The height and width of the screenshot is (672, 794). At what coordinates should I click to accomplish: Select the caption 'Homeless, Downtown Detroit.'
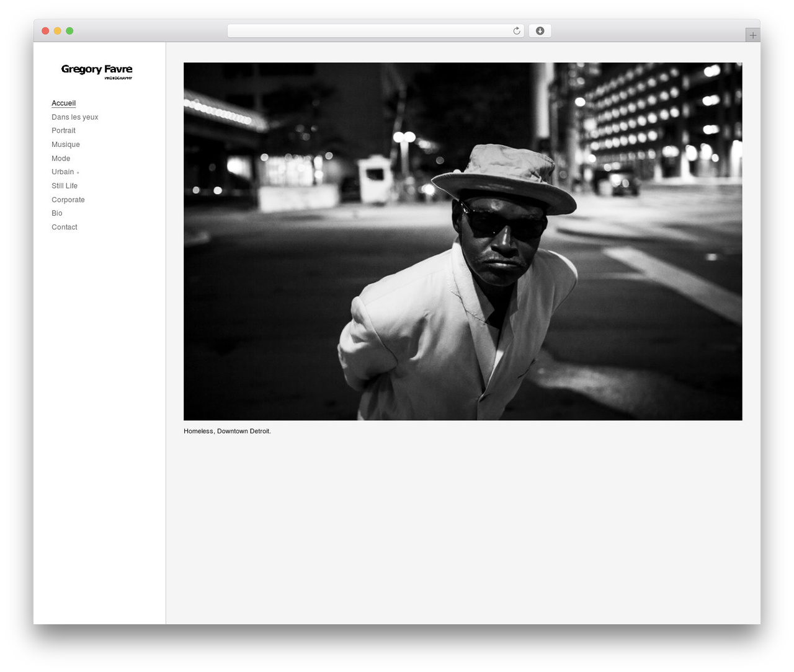click(x=227, y=431)
